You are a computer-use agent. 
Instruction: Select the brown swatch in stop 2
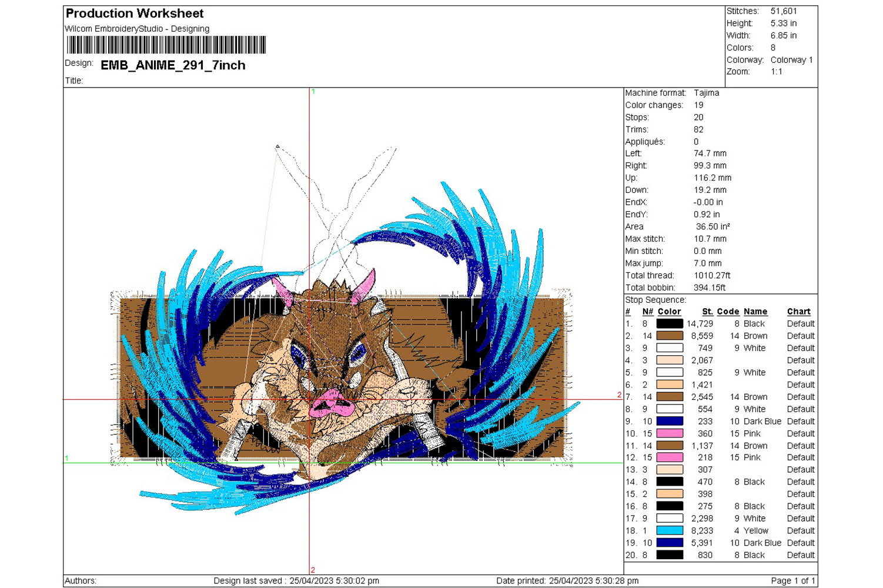670,336
